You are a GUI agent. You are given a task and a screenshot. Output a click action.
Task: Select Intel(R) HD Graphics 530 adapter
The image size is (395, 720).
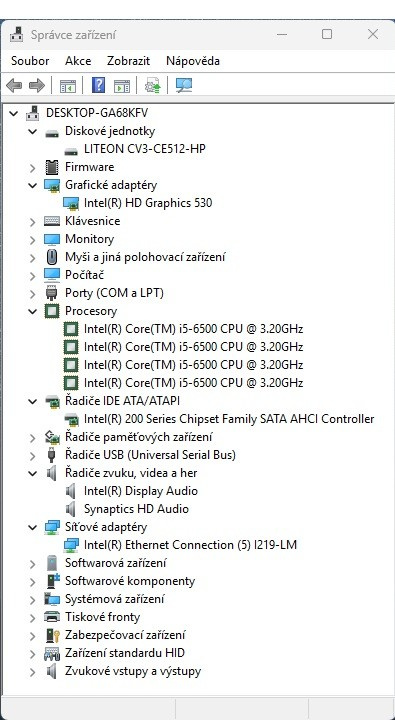coord(148,203)
